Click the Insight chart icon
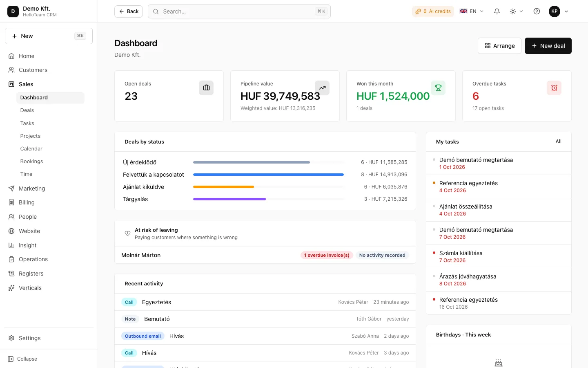Image resolution: width=588 pixels, height=368 pixels. [x=11, y=245]
